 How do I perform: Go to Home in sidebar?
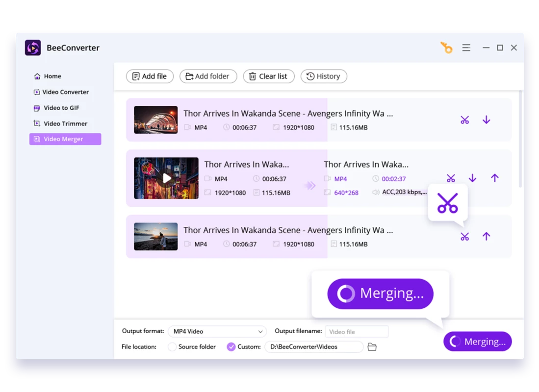click(x=48, y=76)
